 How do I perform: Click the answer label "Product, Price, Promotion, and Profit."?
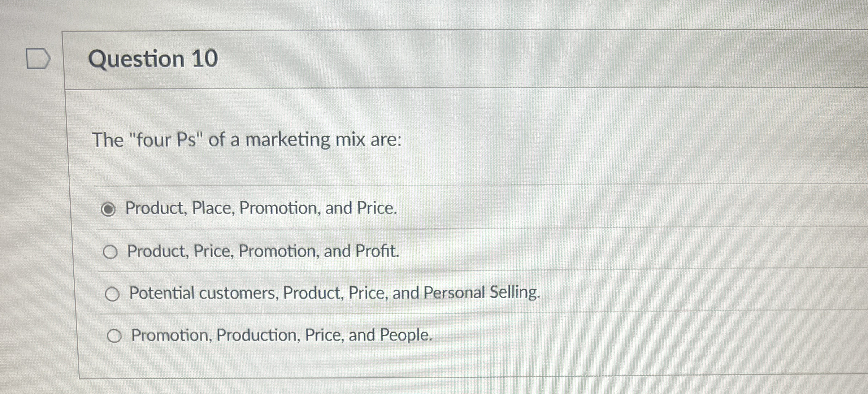point(263,251)
